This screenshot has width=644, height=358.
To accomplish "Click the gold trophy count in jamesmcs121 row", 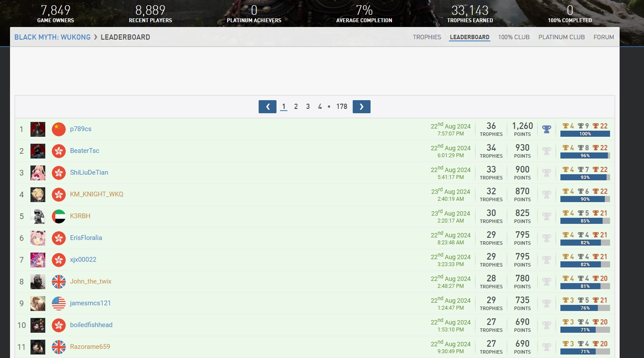I will (568, 301).
